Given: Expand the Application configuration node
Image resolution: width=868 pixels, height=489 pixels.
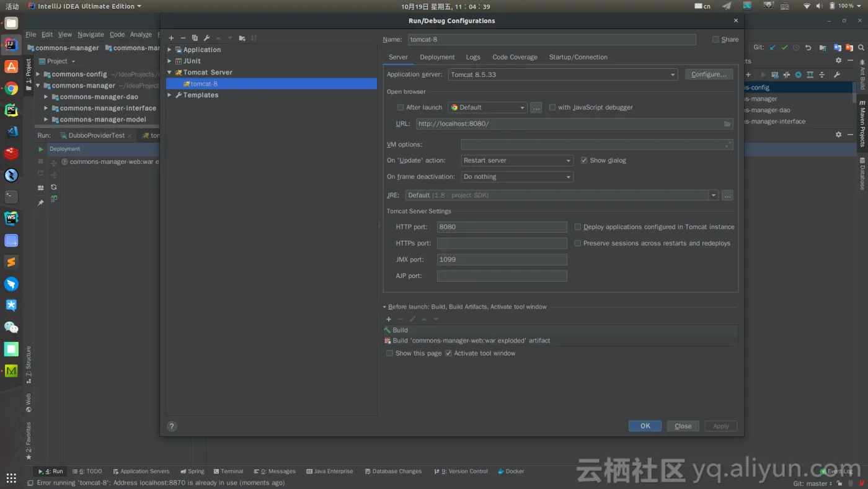Looking at the screenshot, I should [x=170, y=50].
